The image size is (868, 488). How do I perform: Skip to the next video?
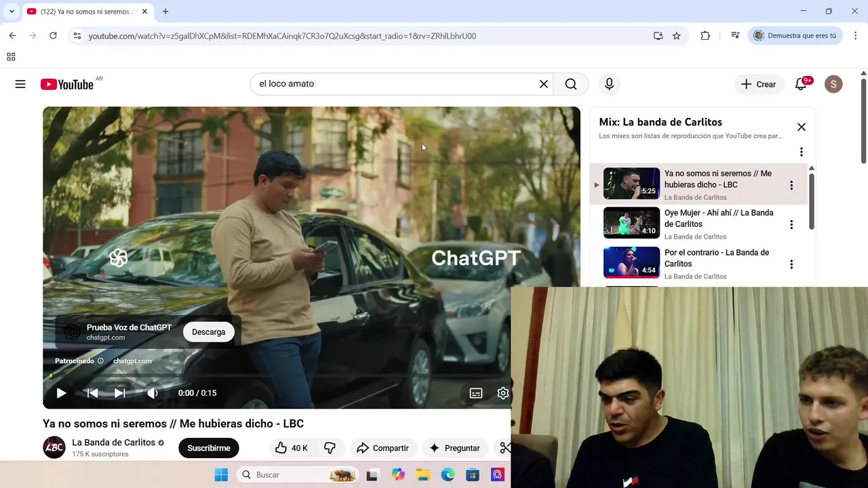click(x=120, y=393)
